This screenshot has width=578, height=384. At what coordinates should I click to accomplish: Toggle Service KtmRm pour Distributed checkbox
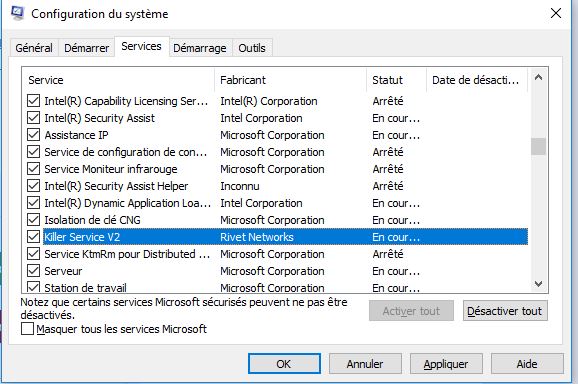pyautogui.click(x=34, y=254)
